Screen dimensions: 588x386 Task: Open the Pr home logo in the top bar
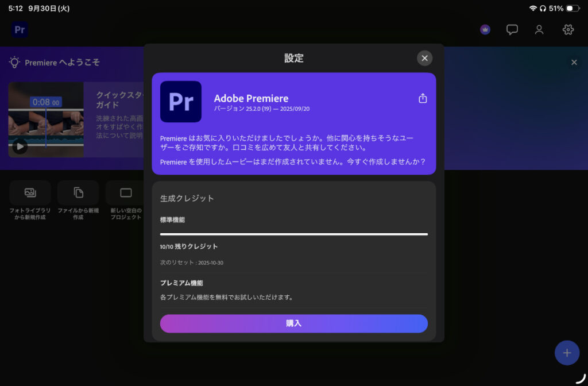(20, 30)
